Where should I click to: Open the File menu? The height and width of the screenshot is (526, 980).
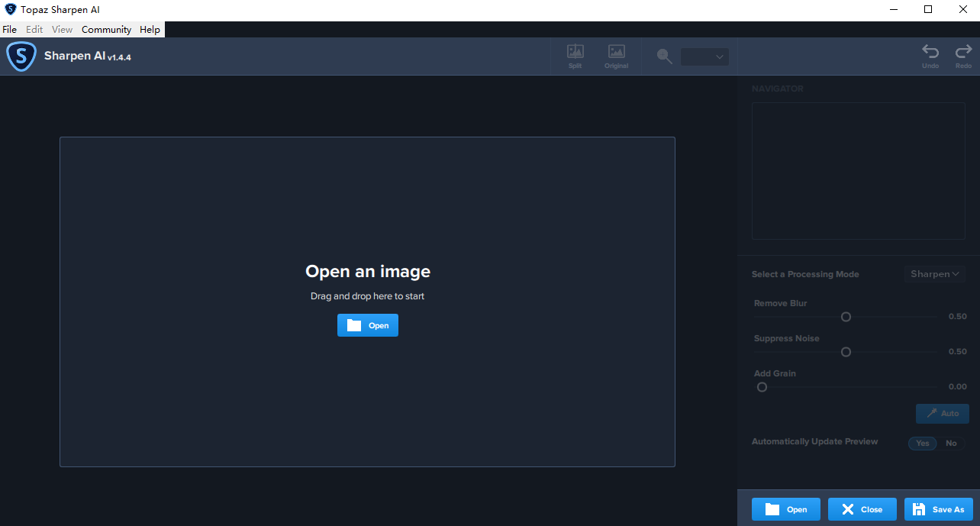coord(9,30)
